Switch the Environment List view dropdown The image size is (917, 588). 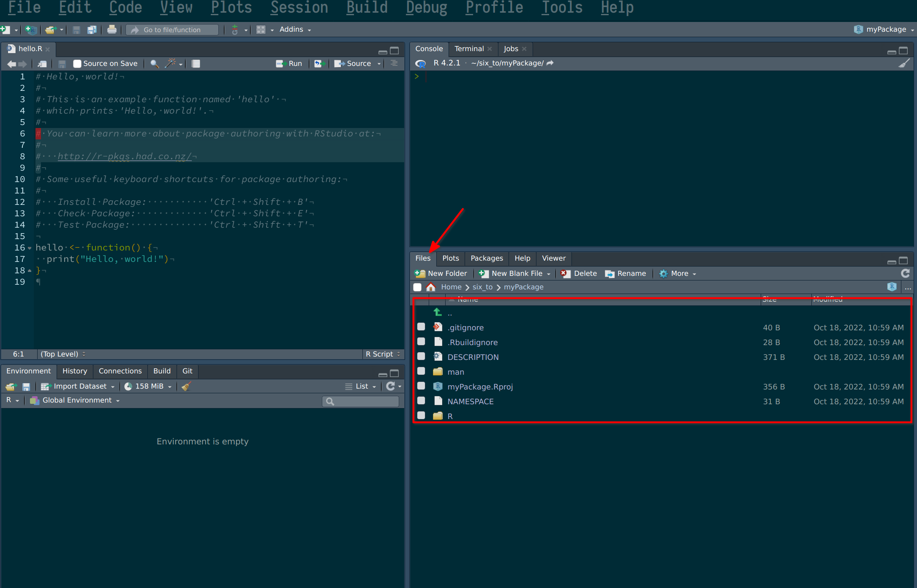(360, 386)
